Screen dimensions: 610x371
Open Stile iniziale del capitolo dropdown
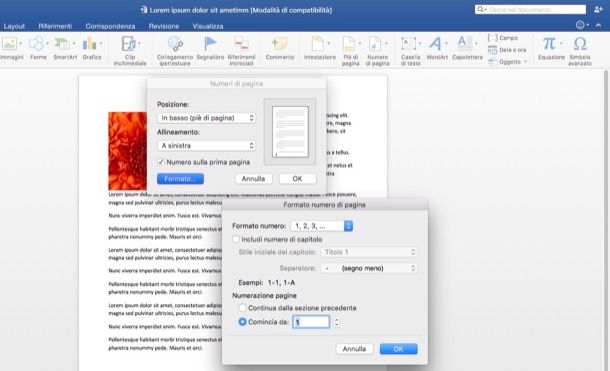click(x=369, y=252)
